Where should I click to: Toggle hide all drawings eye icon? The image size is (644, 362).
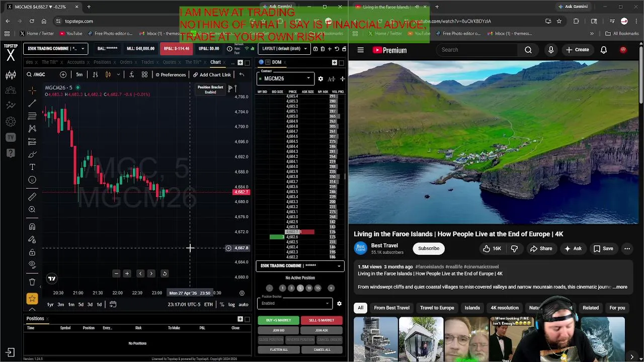click(x=32, y=264)
